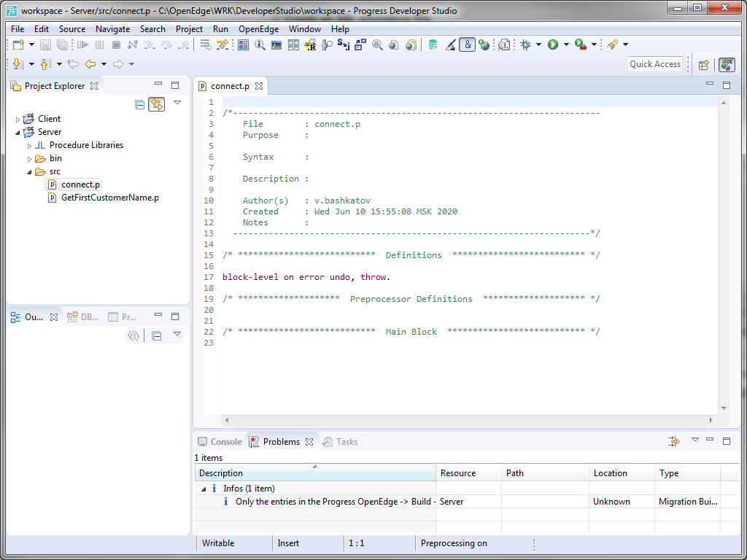Viewport: 747px width, 560px height.
Task: Click the Open Perspective icon
Action: (704, 64)
